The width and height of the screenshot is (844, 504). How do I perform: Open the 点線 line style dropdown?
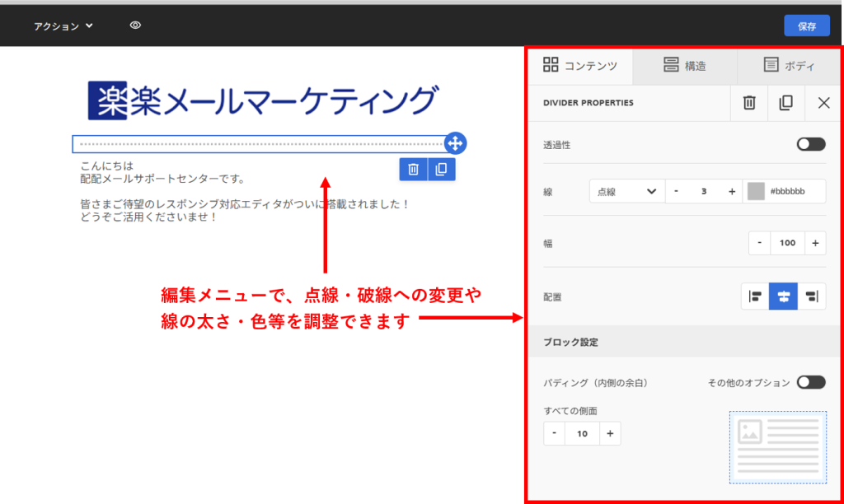627,192
